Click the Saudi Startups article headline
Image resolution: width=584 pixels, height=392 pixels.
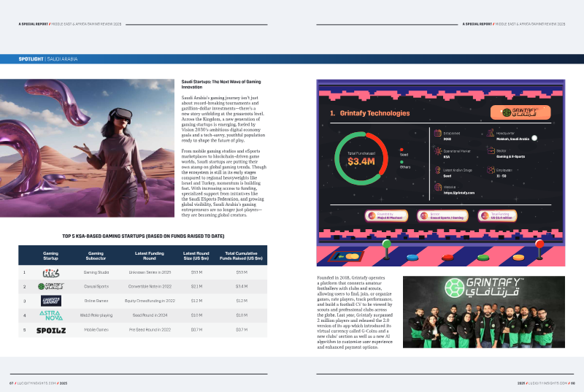pyautogui.click(x=221, y=84)
